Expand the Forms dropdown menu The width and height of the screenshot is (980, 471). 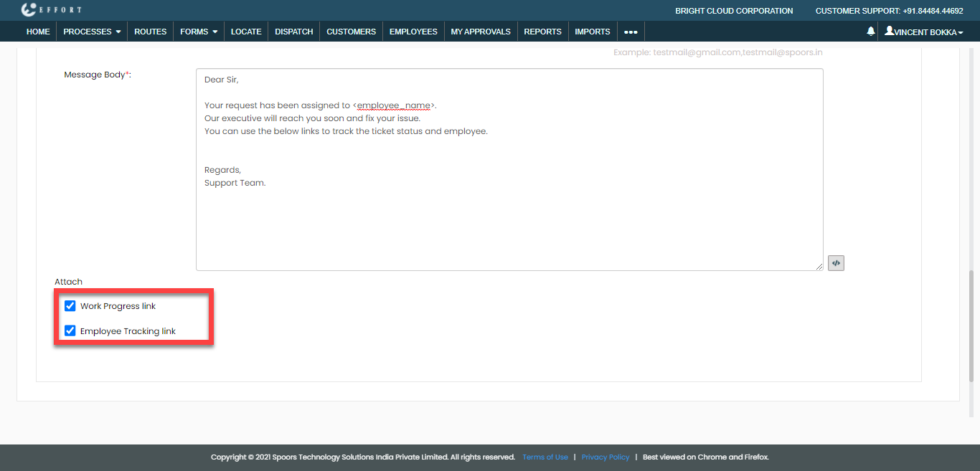pyautogui.click(x=199, y=32)
